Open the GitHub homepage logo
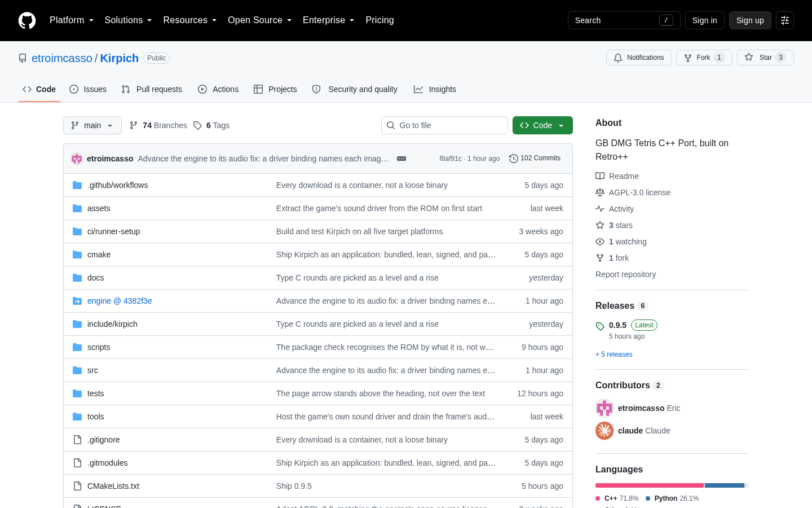Screen dimensions: 812x508 click(x=27, y=20)
